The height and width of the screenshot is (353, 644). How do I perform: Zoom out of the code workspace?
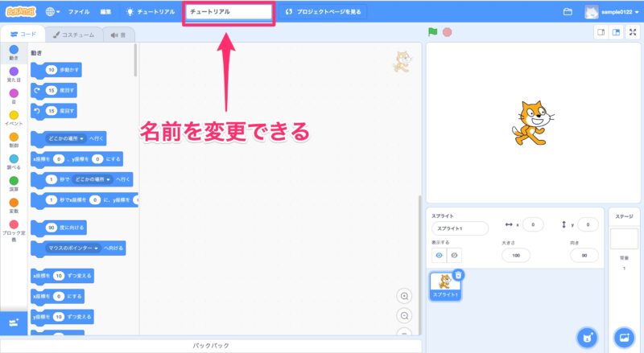tap(405, 315)
